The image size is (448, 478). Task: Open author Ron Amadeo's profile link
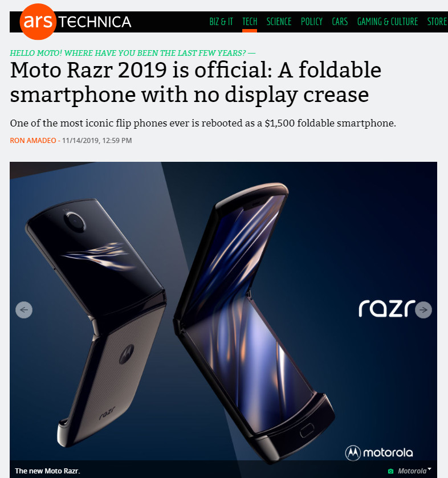pyautogui.click(x=33, y=141)
